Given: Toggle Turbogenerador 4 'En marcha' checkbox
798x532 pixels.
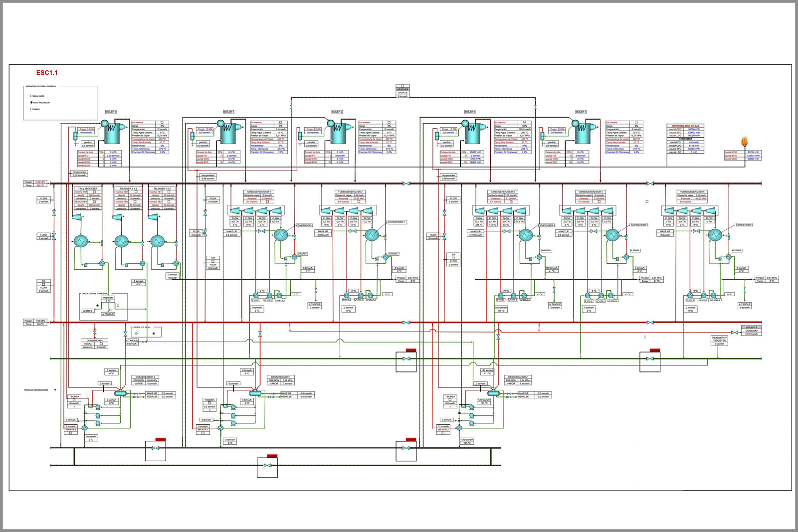Looking at the screenshot, I should click(599, 202).
